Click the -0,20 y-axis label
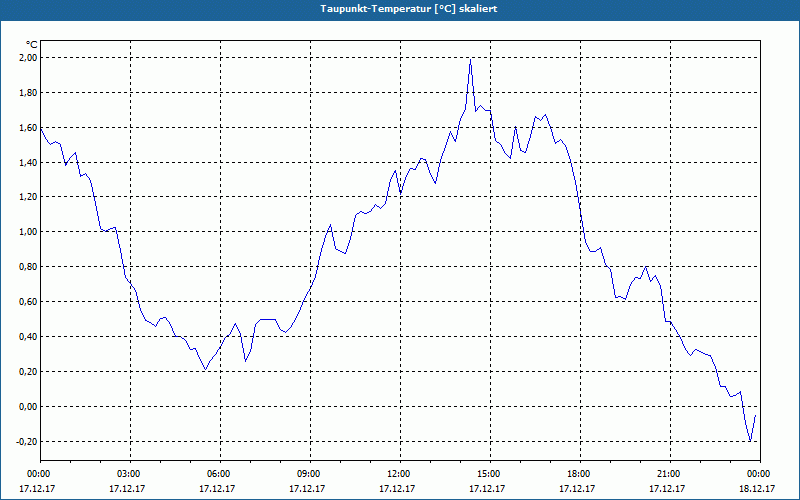This screenshot has width=800, height=500. coord(27,441)
